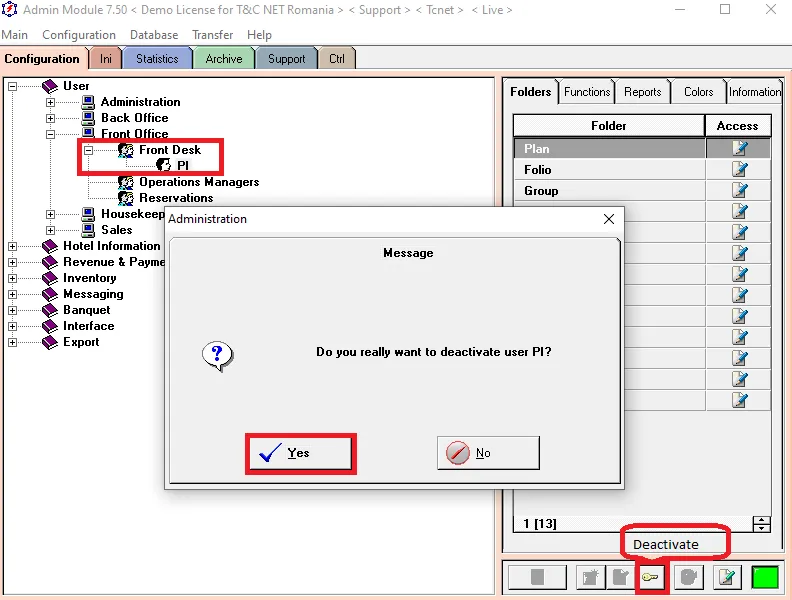Image resolution: width=792 pixels, height=600 pixels.
Task: Click the greyed-out copy document icon in toolbar
Action: 621,577
